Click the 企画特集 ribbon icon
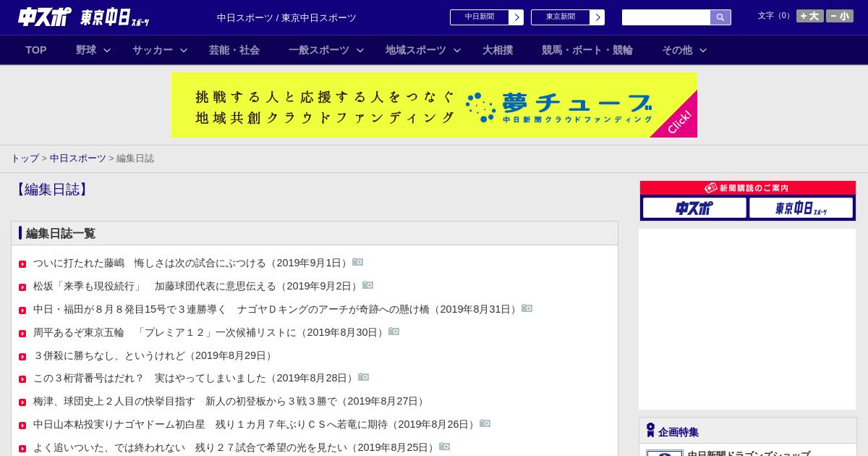The width and height of the screenshot is (868, 456). click(650, 431)
